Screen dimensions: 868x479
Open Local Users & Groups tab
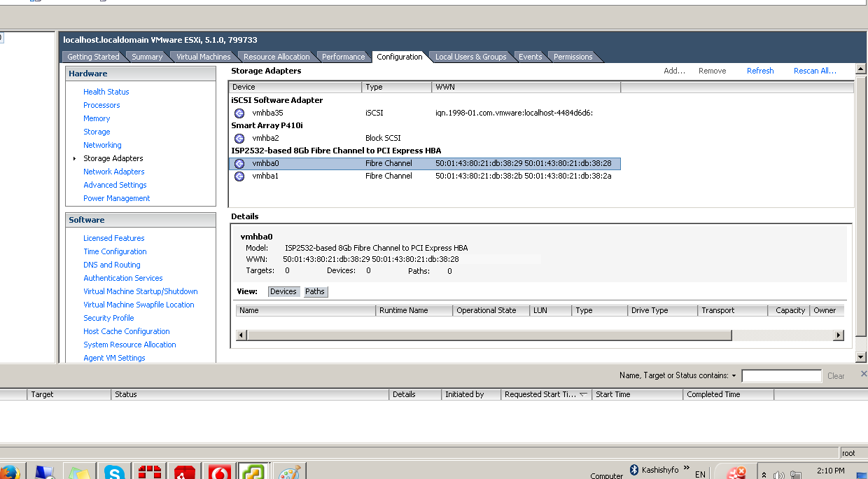pos(470,57)
